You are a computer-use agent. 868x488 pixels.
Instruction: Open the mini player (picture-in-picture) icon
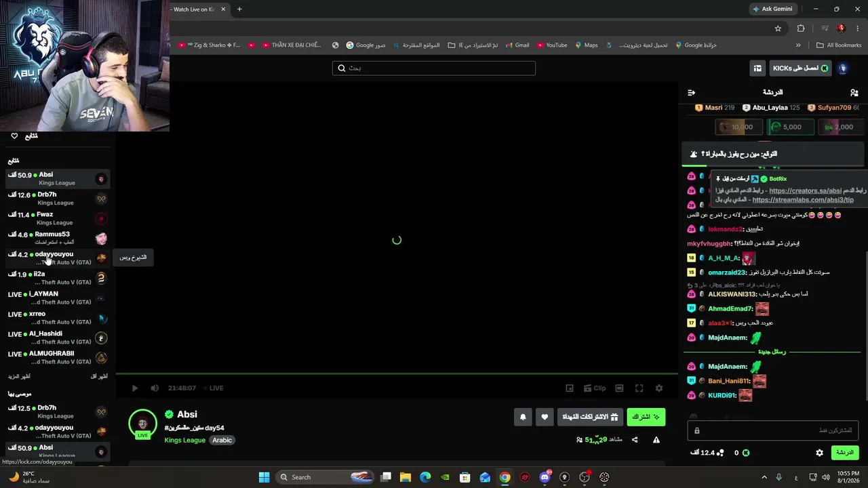coord(570,388)
